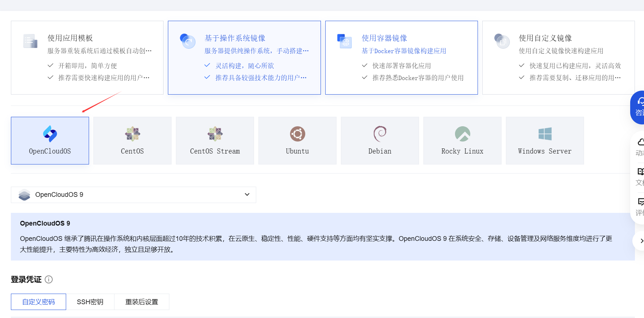Click the 灵活构建，随心所欲 bullet
This screenshot has height=318, width=644.
(x=245, y=66)
